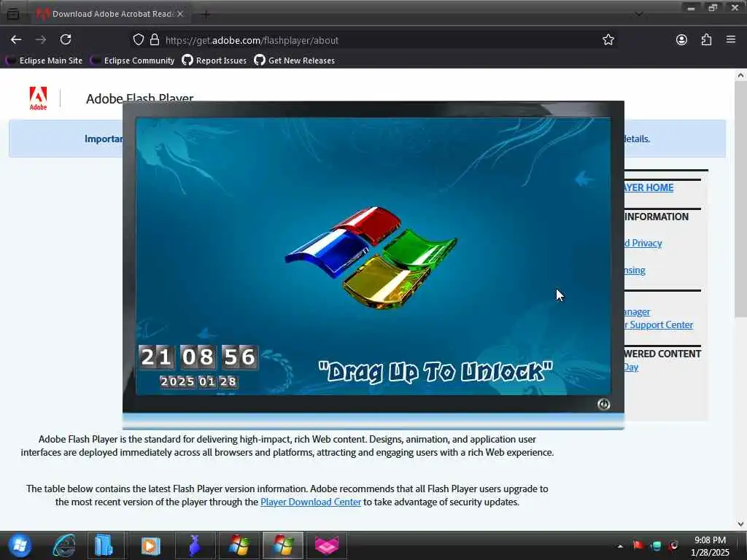This screenshot has height=560, width=747.
Task: Open the tab overview button in Firefox
Action: (13, 14)
